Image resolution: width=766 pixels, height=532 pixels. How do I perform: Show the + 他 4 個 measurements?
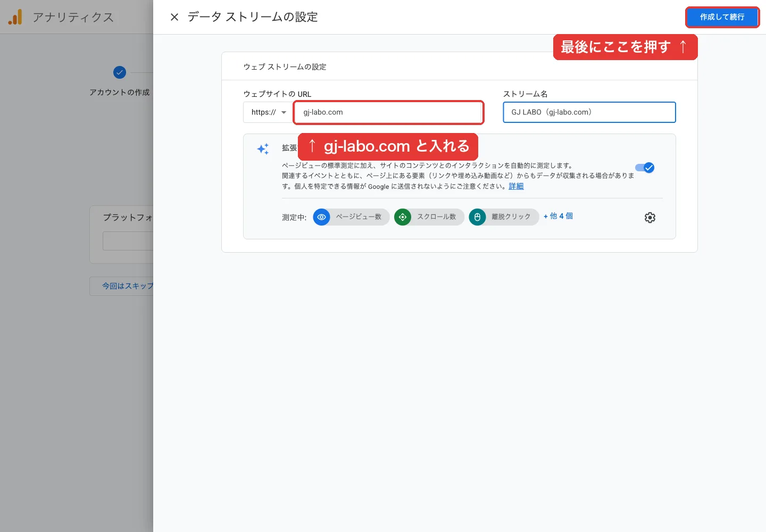[x=558, y=216]
